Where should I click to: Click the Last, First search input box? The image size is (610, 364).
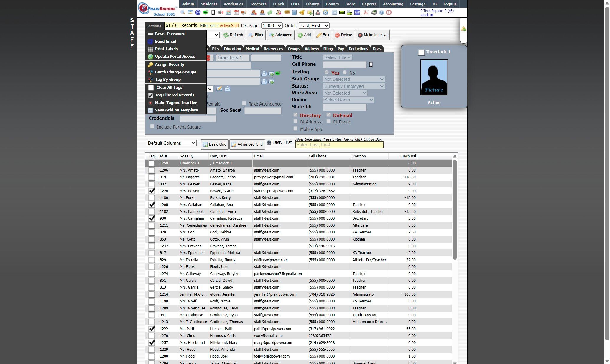tap(339, 145)
